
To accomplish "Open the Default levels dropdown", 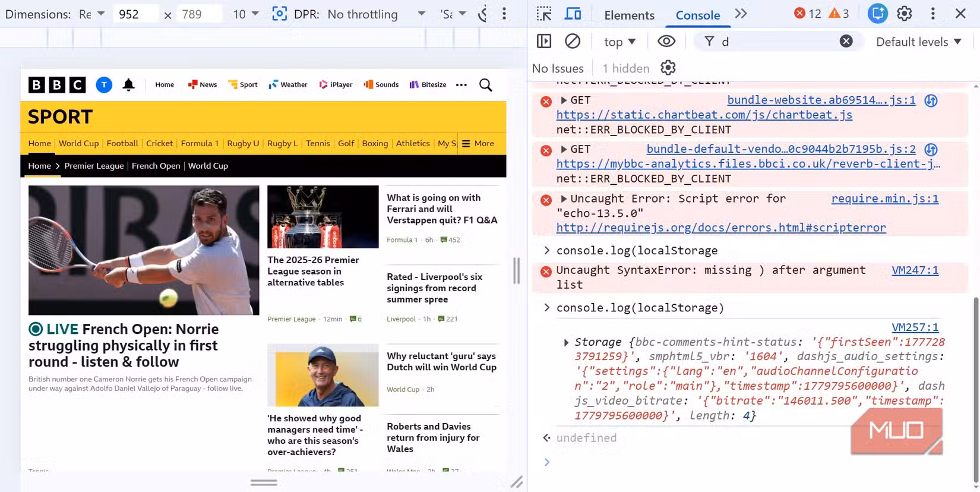I will (918, 42).
